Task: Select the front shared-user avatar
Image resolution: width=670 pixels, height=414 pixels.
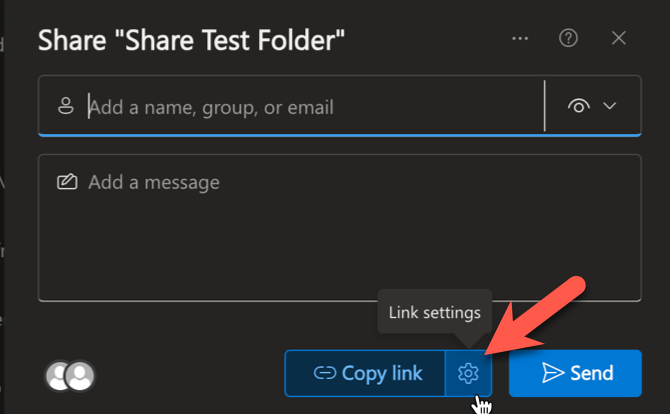Action: (80, 376)
